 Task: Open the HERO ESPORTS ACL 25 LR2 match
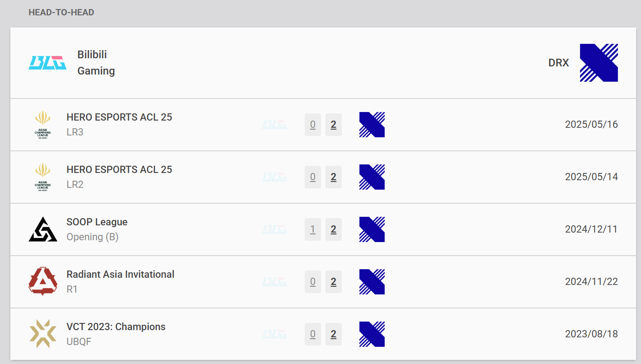coord(119,170)
